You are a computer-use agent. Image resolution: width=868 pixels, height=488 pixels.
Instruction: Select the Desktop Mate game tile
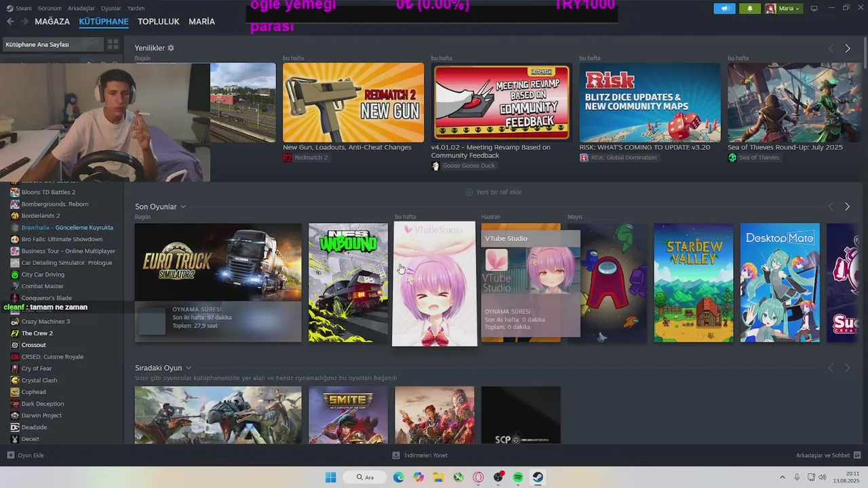(x=780, y=283)
